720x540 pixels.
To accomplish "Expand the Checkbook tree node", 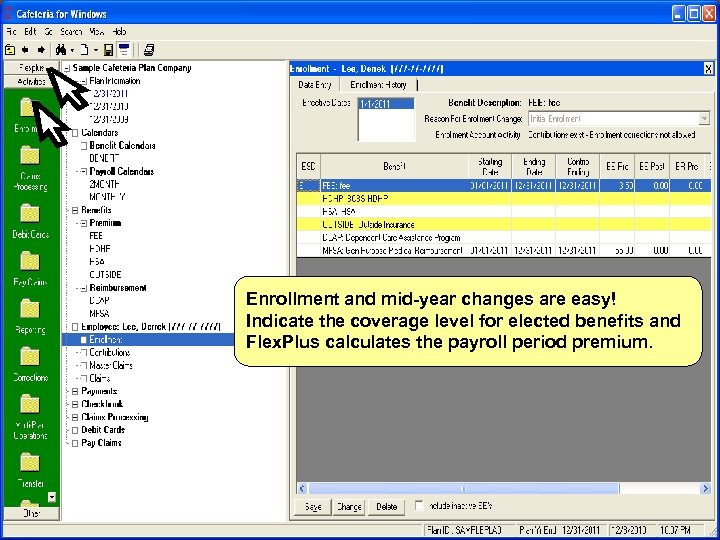I will click(75, 405).
